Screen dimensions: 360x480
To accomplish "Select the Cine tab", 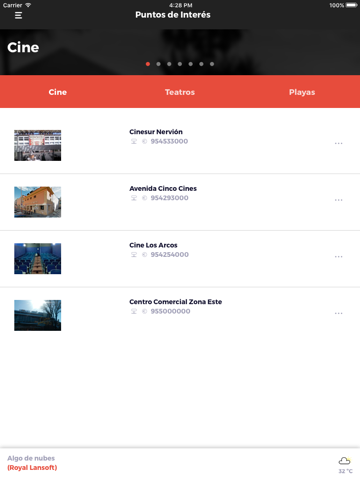I will (58, 92).
